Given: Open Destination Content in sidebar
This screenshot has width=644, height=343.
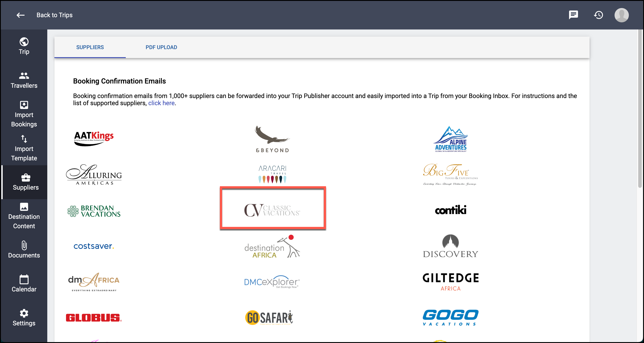Looking at the screenshot, I should pyautogui.click(x=24, y=216).
